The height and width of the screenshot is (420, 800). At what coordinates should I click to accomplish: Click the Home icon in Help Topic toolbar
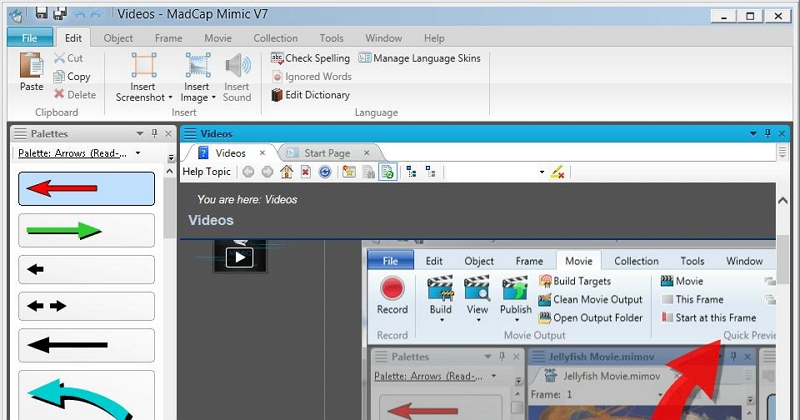pyautogui.click(x=287, y=172)
